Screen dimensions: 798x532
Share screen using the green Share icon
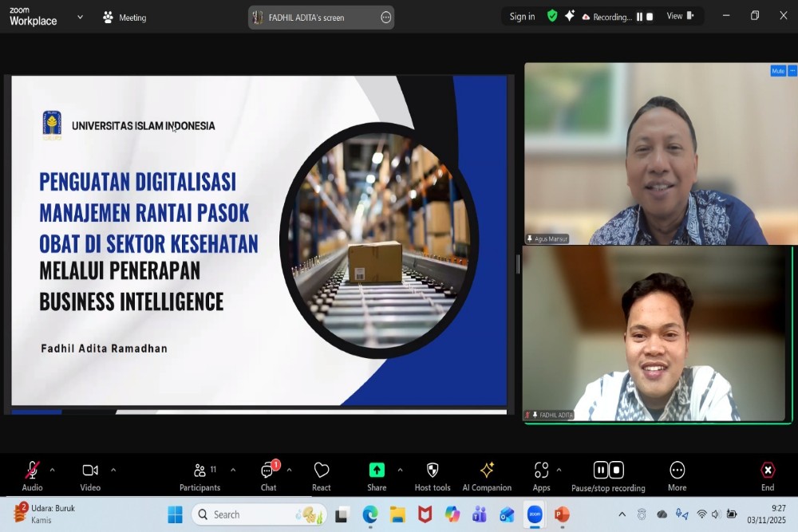click(x=376, y=470)
